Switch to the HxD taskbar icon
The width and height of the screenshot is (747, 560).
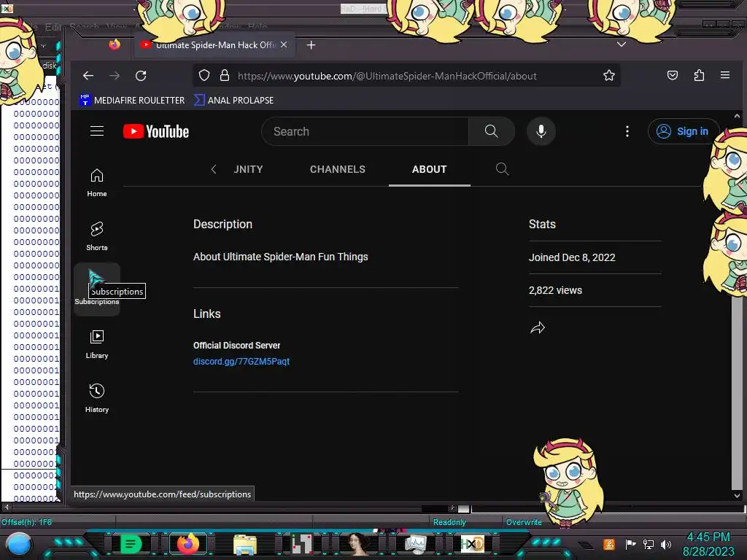pos(472,544)
